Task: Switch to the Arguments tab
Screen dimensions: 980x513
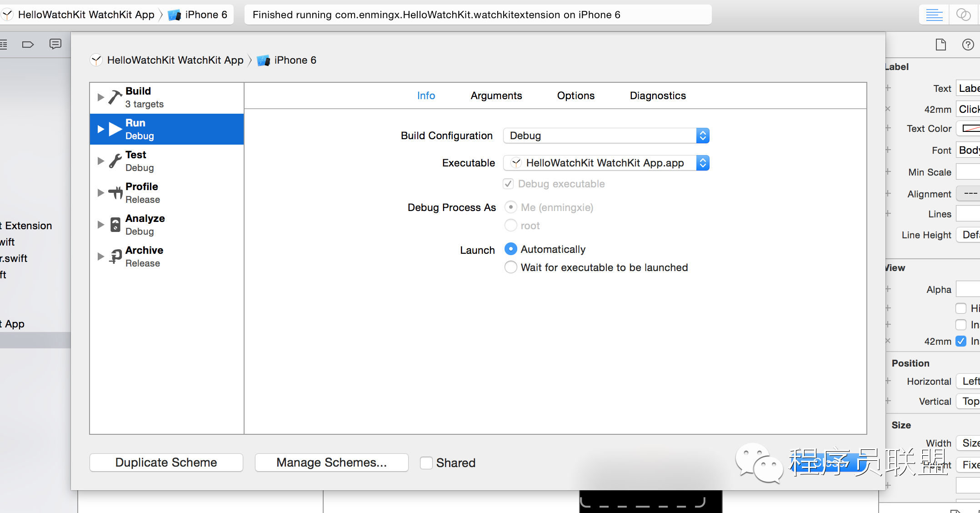Action: [x=496, y=96]
